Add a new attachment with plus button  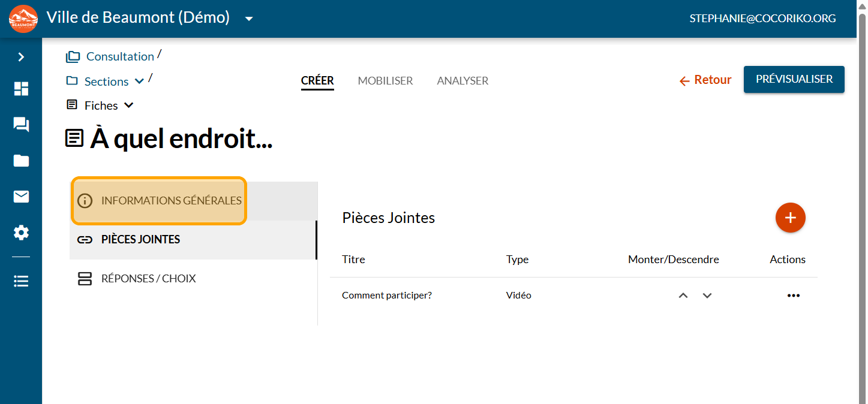point(790,218)
